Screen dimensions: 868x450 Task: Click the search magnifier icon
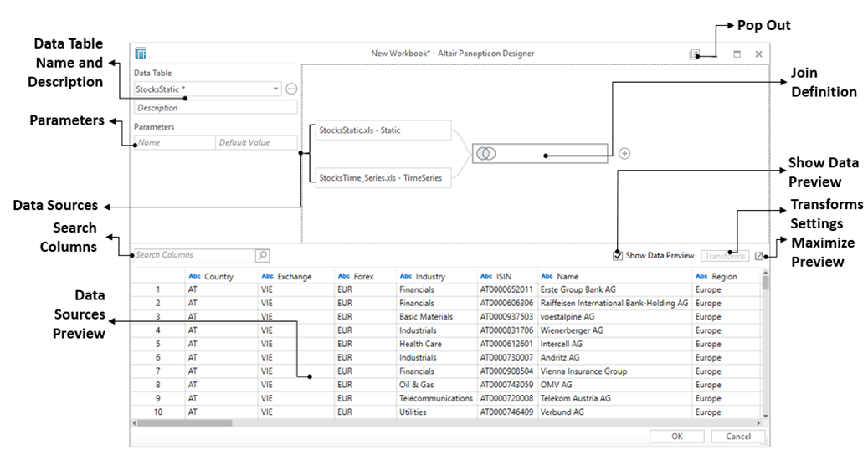(x=262, y=256)
